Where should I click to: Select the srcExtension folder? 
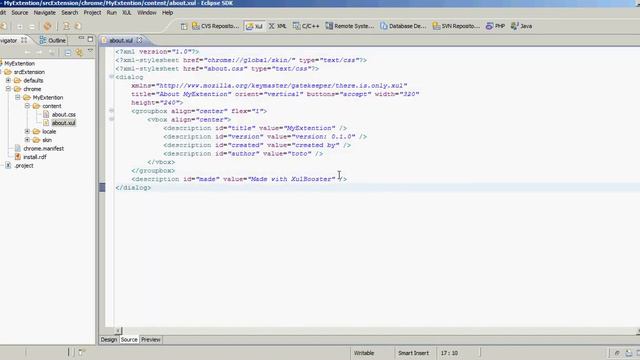[x=29, y=72]
